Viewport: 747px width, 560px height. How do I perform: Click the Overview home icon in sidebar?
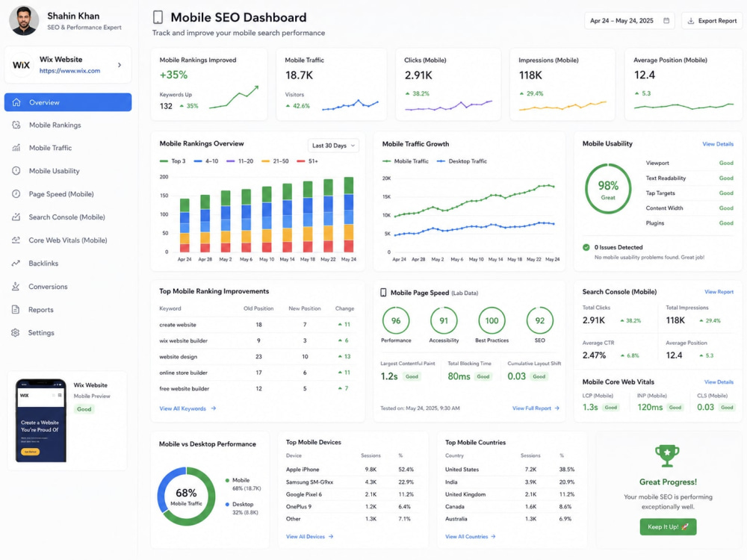[16, 102]
